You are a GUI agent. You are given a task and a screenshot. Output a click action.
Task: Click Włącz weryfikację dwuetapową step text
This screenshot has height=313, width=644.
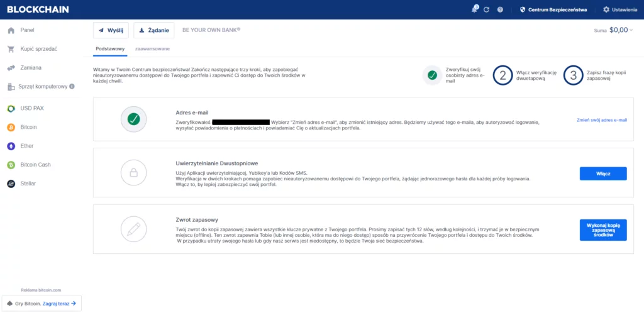coord(536,75)
